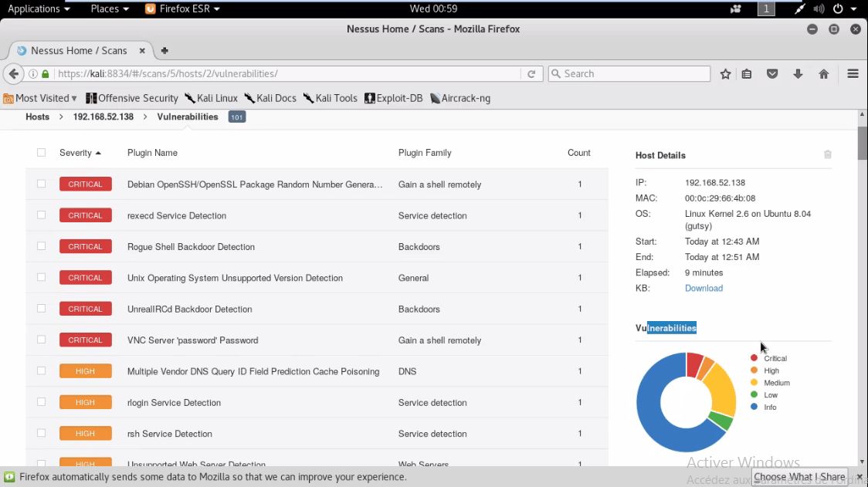Open the Kali Docs bookmark
The image size is (868, 487).
[x=270, y=98]
